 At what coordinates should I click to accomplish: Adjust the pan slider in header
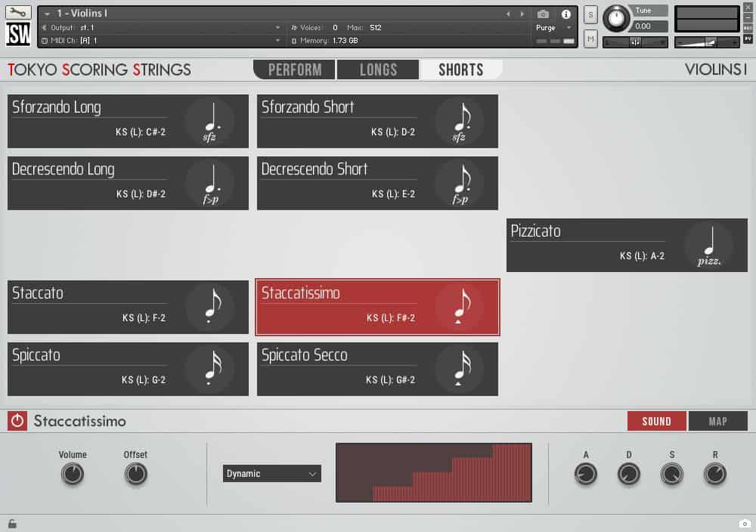[x=636, y=42]
